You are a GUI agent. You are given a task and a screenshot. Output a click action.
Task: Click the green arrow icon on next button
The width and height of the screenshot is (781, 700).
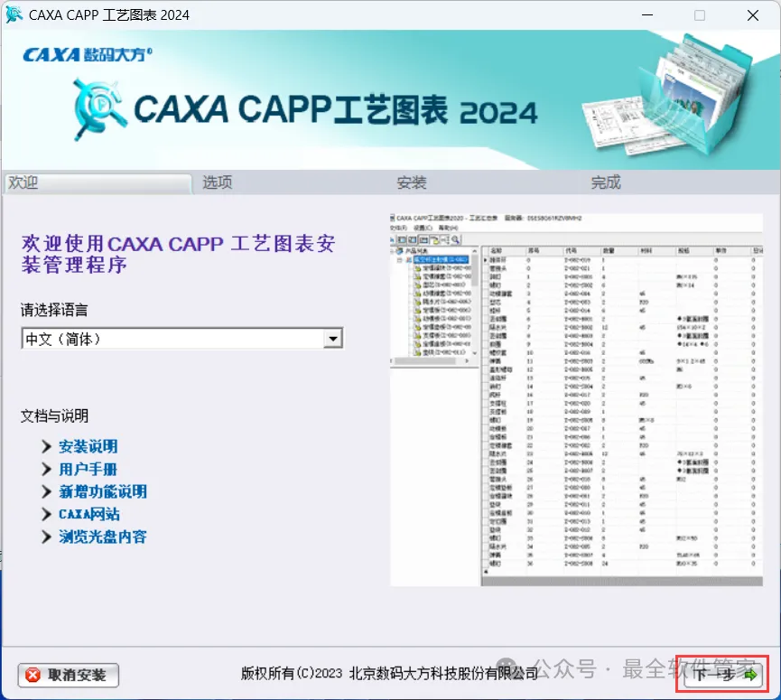pyautogui.click(x=750, y=675)
